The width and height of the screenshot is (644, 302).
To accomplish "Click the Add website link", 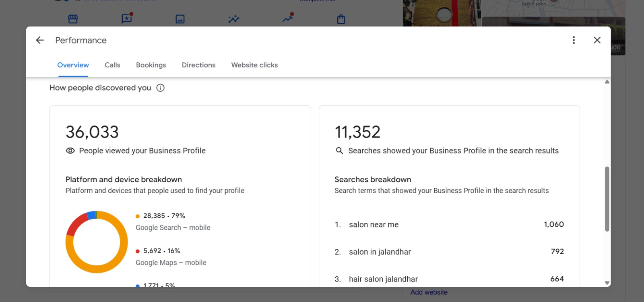I will tap(429, 292).
